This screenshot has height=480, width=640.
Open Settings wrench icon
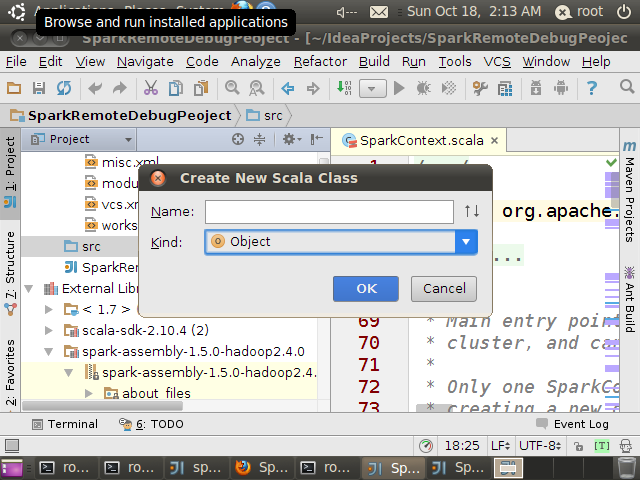click(480, 88)
